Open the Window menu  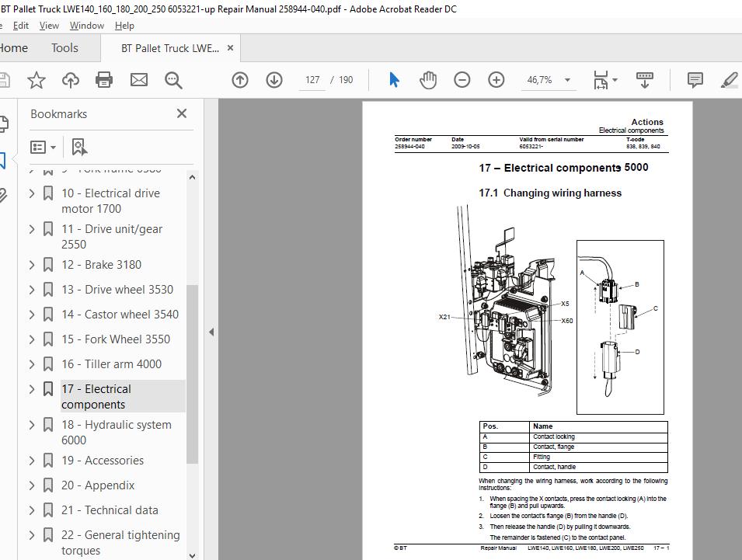tap(87, 26)
